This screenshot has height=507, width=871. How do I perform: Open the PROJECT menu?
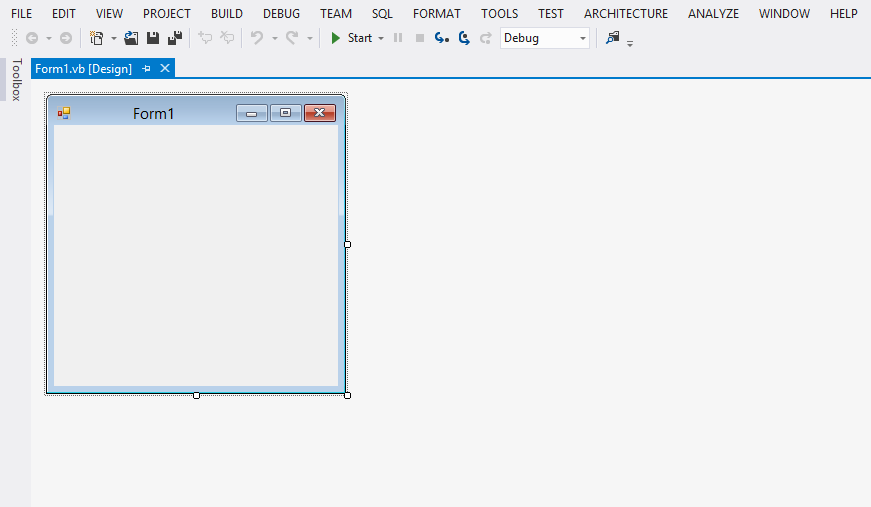[x=167, y=13]
